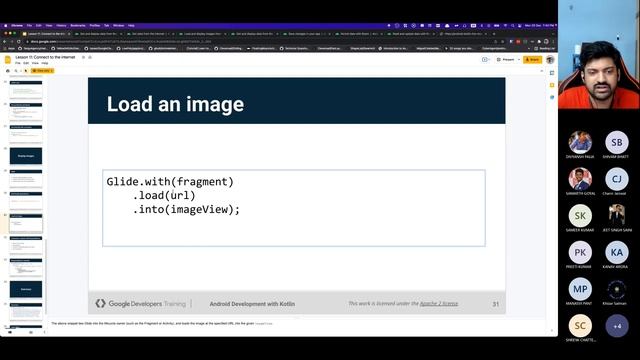Open the Slides File menu under title
The image size is (640, 360).
[18, 63]
